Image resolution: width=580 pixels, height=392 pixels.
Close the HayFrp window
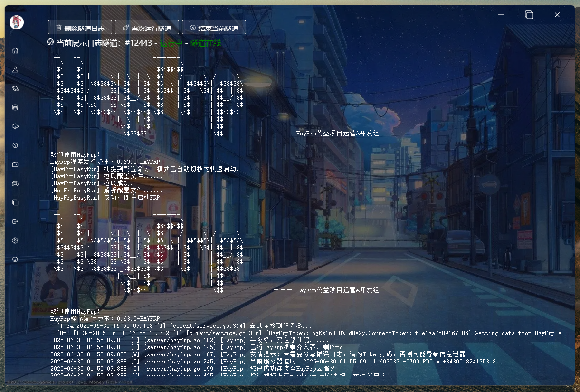[557, 15]
